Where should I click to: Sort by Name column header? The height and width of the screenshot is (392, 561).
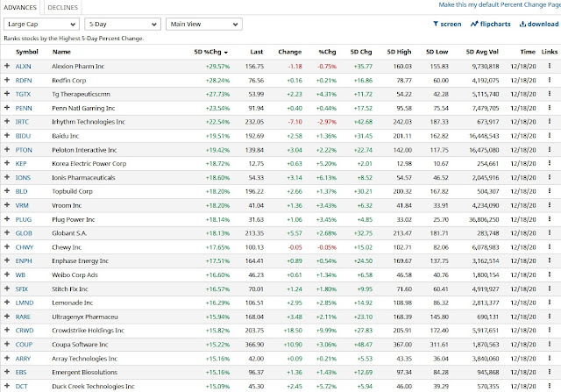(x=61, y=52)
